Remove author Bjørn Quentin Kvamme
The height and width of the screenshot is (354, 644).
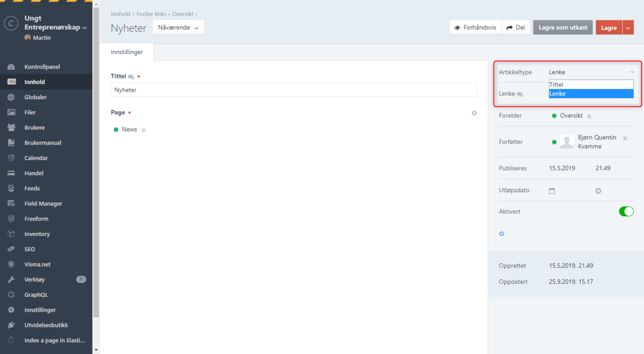coord(625,138)
